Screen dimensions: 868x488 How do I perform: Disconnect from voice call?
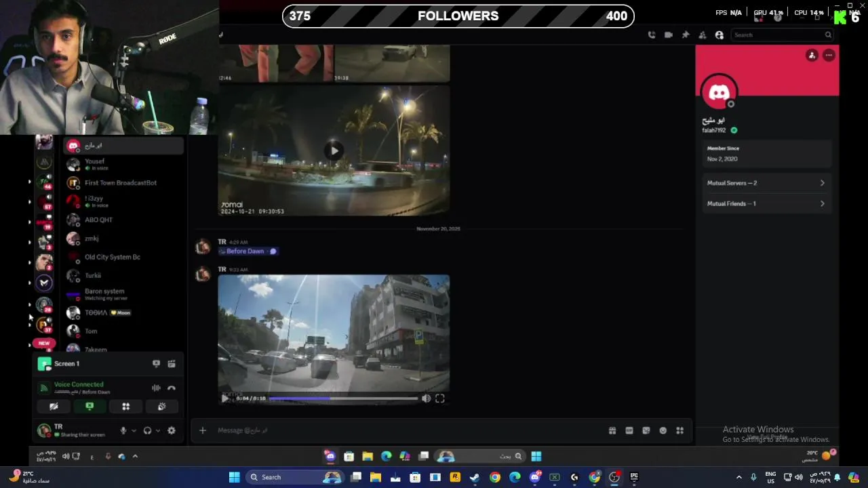(172, 388)
